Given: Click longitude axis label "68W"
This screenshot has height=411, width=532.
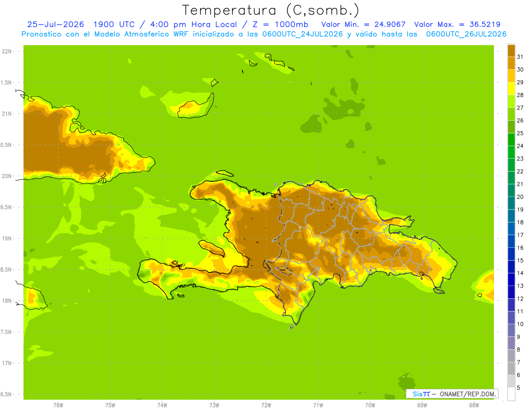Looking at the screenshot, I should 474,405.
